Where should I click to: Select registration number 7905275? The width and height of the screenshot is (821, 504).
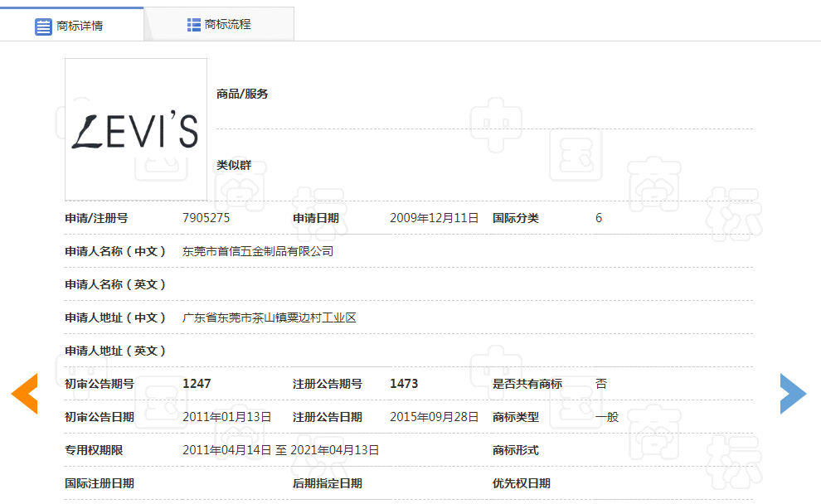pos(206,218)
